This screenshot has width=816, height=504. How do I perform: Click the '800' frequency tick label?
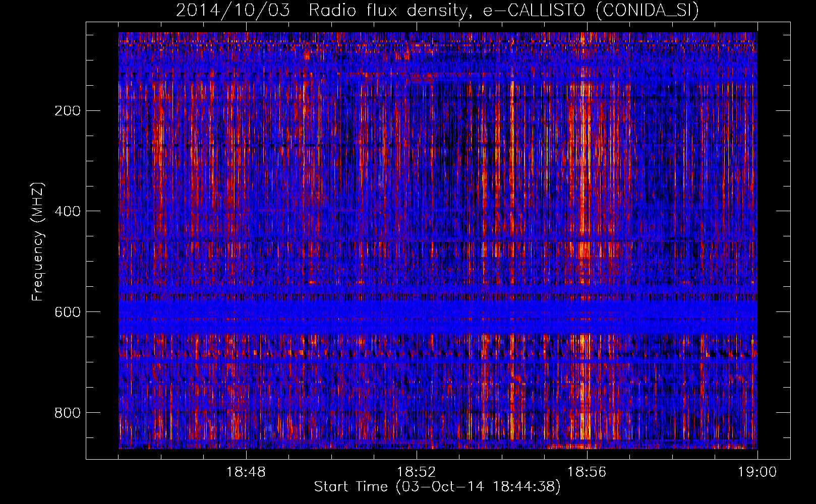click(x=68, y=413)
